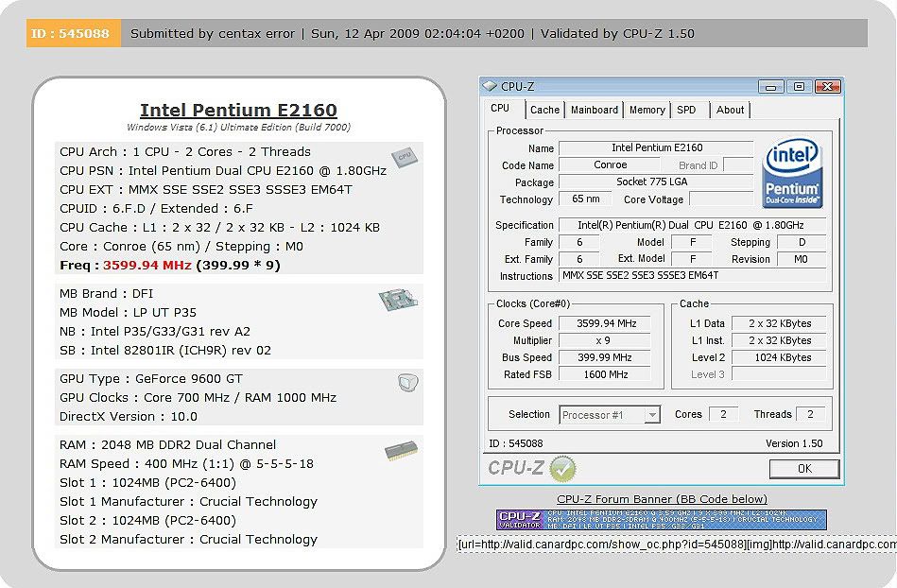897x588 pixels.
Task: Click the DirectX Version : 10.0 line
Action: tap(129, 416)
